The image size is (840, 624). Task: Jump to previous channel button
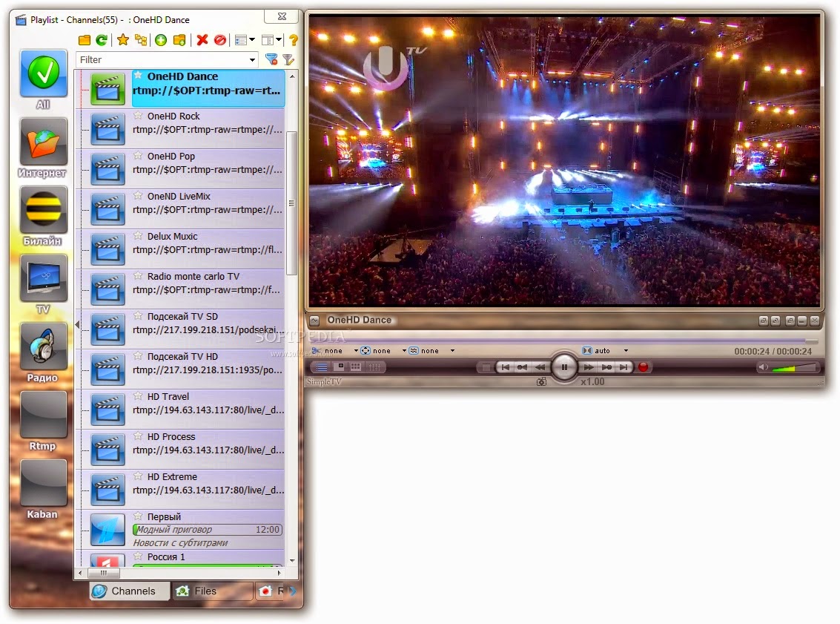coord(505,367)
